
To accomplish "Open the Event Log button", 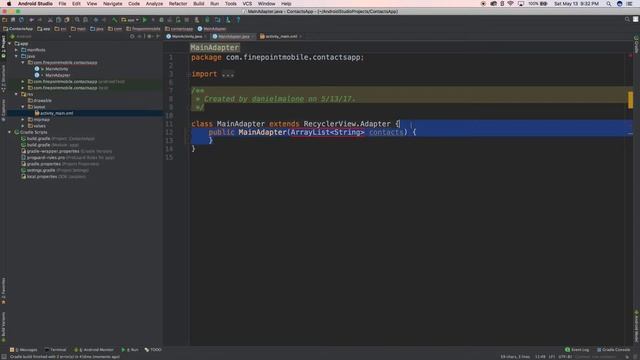I will click(x=577, y=350).
